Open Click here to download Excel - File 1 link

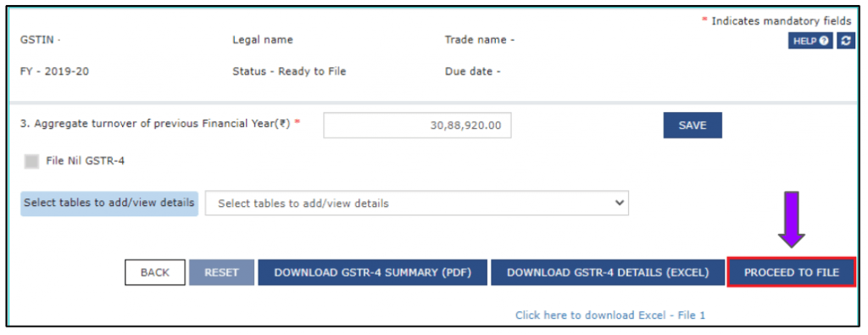coord(610,315)
